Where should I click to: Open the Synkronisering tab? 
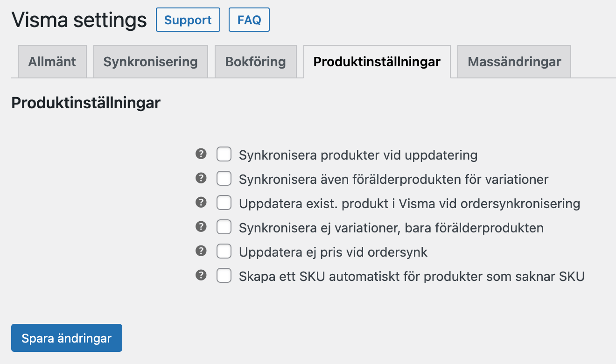pos(150,62)
